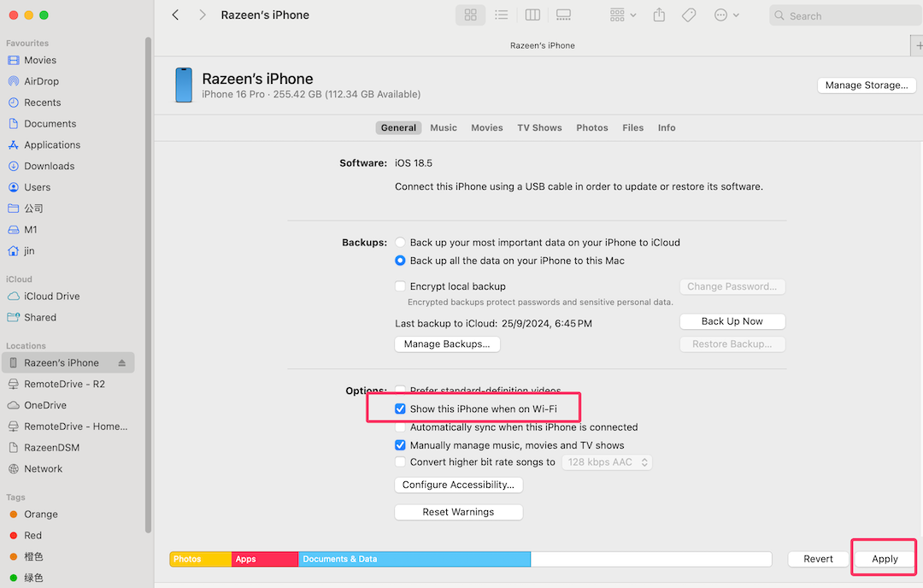Click the Share toolbar icon
Image resolution: width=923 pixels, height=588 pixels.
(x=659, y=15)
